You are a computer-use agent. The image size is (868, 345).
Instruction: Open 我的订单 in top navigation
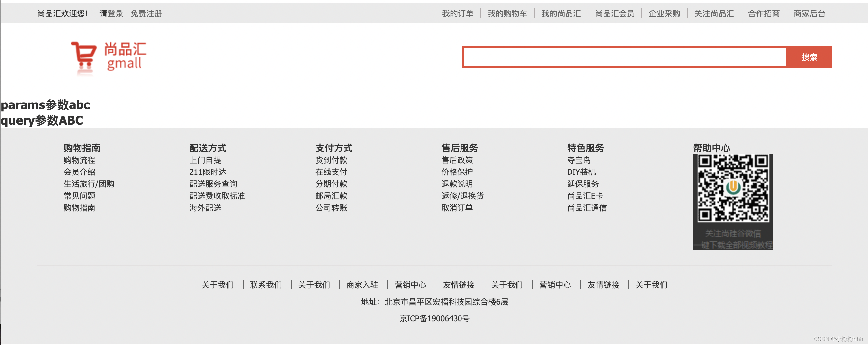pos(458,14)
